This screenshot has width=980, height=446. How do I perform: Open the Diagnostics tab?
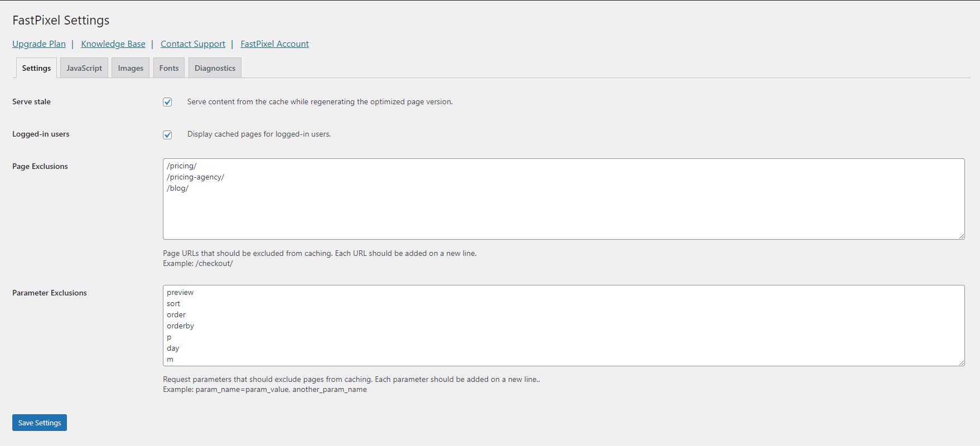(215, 68)
